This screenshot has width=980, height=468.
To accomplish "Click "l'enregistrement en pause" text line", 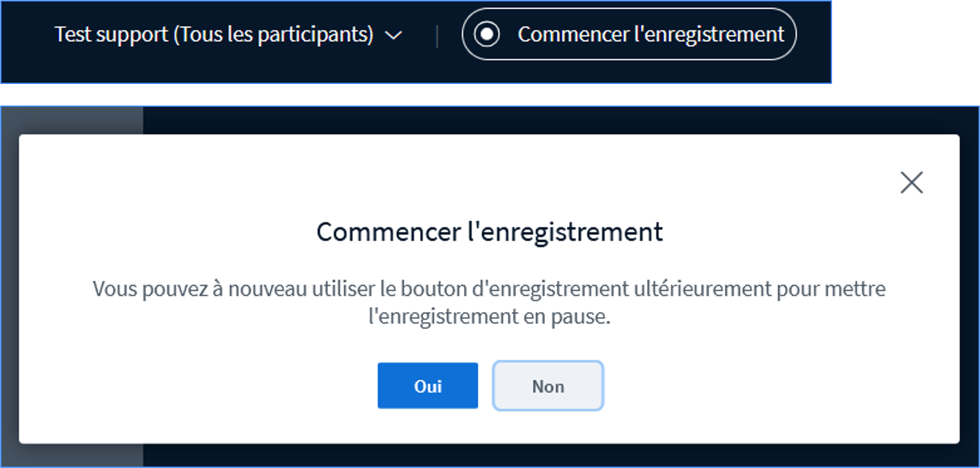I will tap(490, 316).
